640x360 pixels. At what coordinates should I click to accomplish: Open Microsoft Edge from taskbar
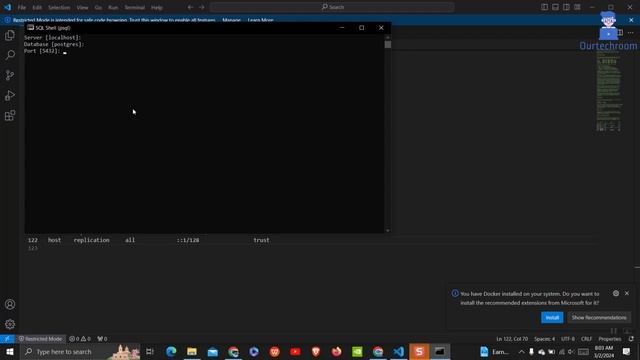click(171, 351)
